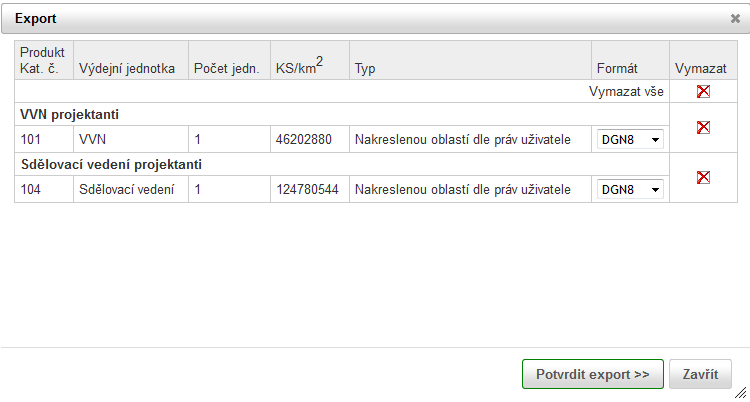Viewport: 750px width, 402px height.
Task: Click the count 1 in the VVN row
Action: 198,139
